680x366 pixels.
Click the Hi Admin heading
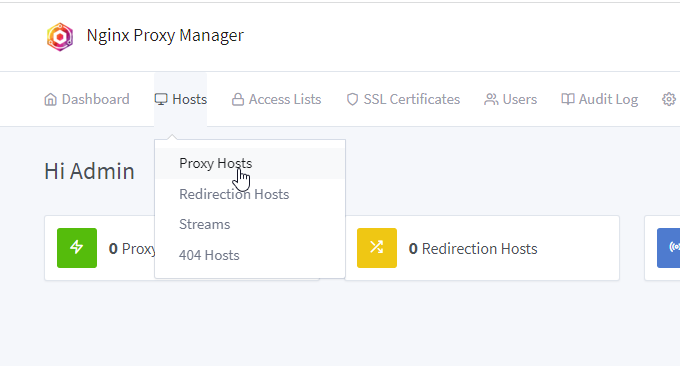tap(89, 171)
